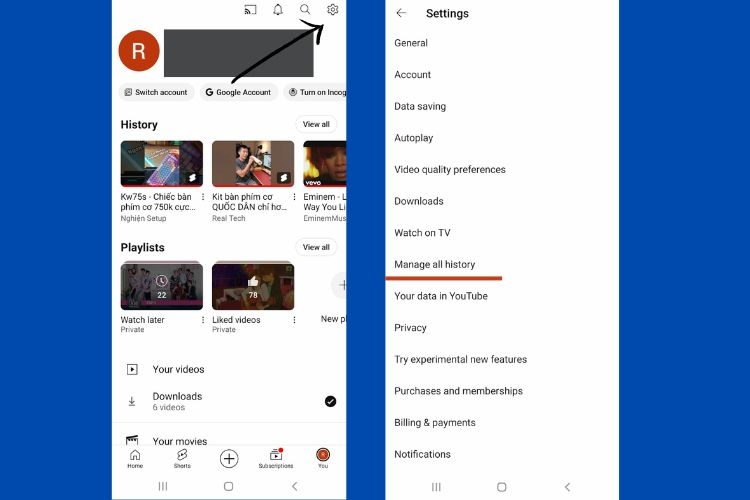Viewport: 750px width, 500px height.
Task: Open the Google Account chip
Action: click(238, 92)
